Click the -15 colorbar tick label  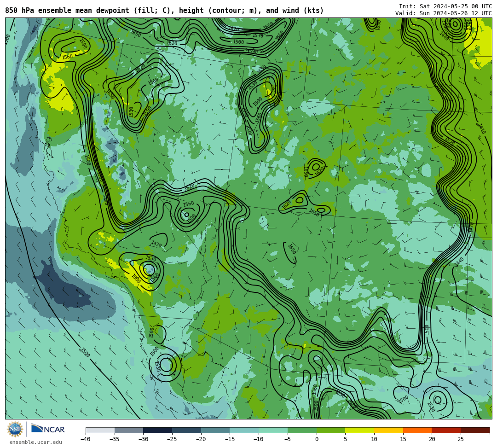(x=230, y=439)
